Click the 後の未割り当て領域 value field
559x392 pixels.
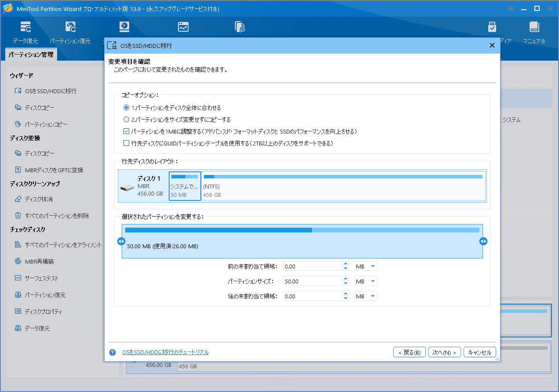tap(312, 296)
